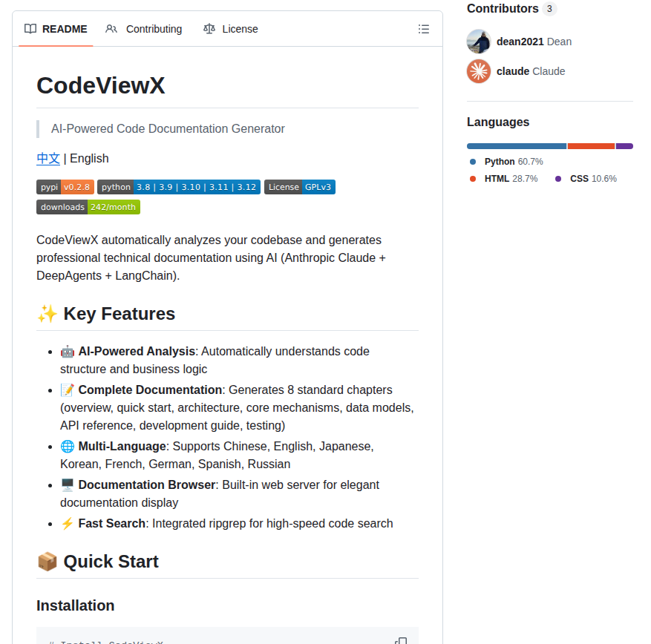The image size is (651, 644).
Task: Click the sparkles icon beside Key Features
Action: 47,313
